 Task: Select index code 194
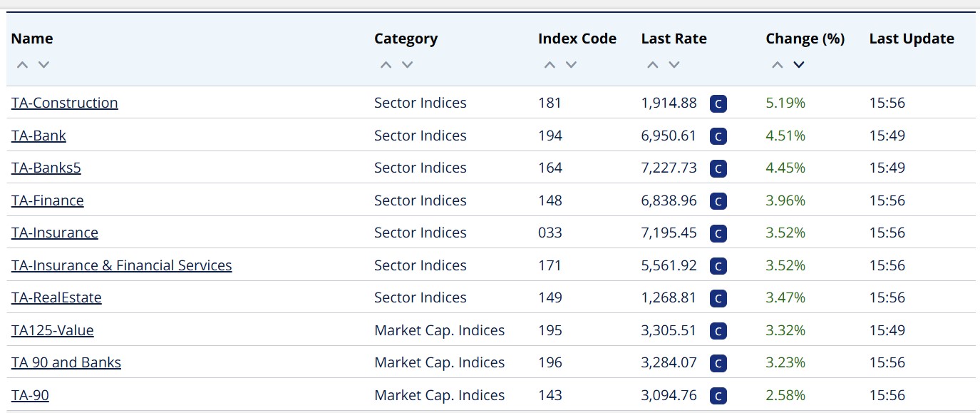click(550, 136)
